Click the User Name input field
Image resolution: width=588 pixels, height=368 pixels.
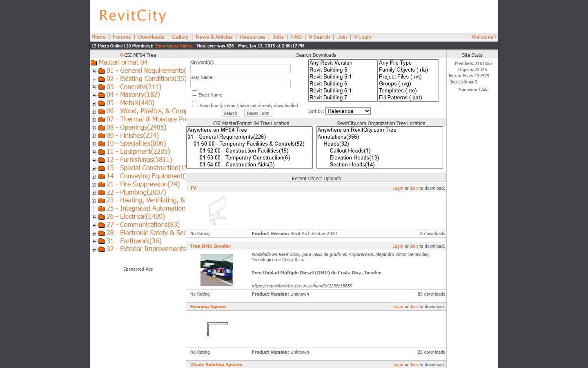pos(241,84)
